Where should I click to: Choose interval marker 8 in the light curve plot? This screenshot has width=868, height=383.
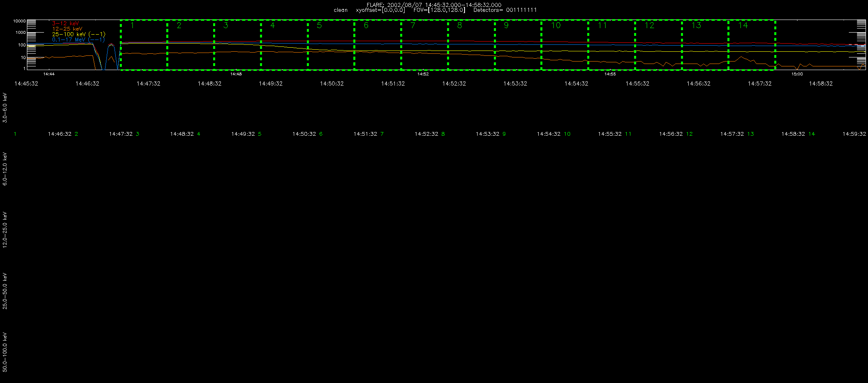459,25
